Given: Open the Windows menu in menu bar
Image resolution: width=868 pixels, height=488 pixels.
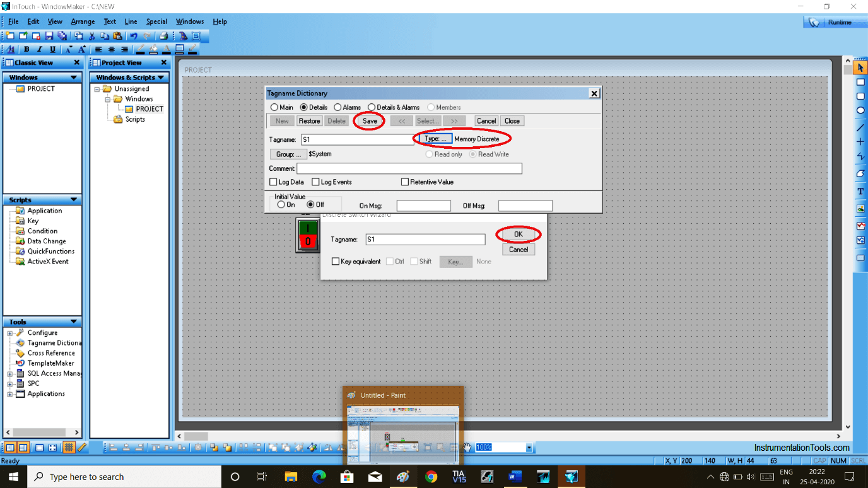Looking at the screenshot, I should click(x=190, y=21).
